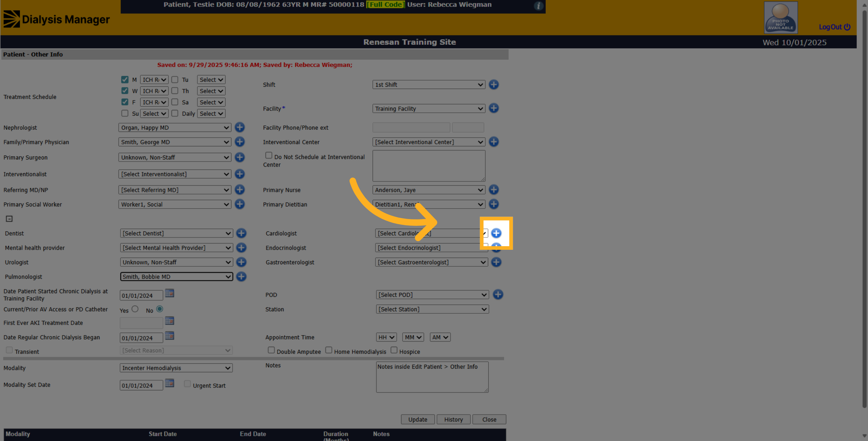Click the plus icon next to Shift

pos(494,84)
